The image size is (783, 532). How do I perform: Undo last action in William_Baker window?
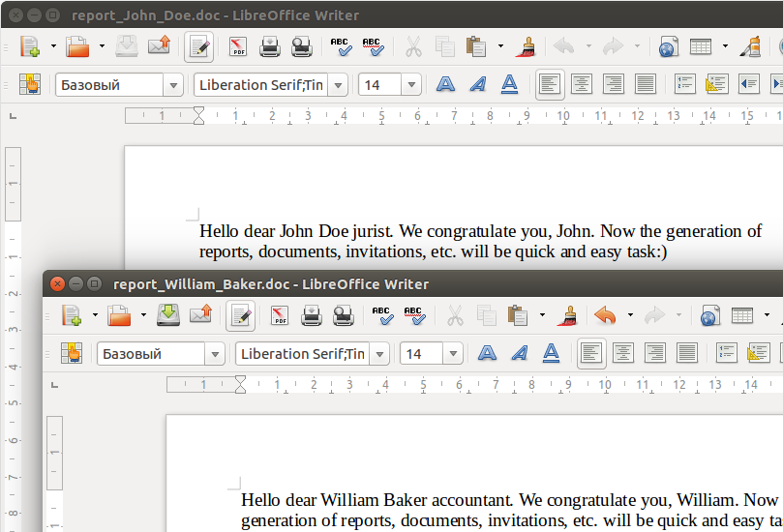[606, 316]
